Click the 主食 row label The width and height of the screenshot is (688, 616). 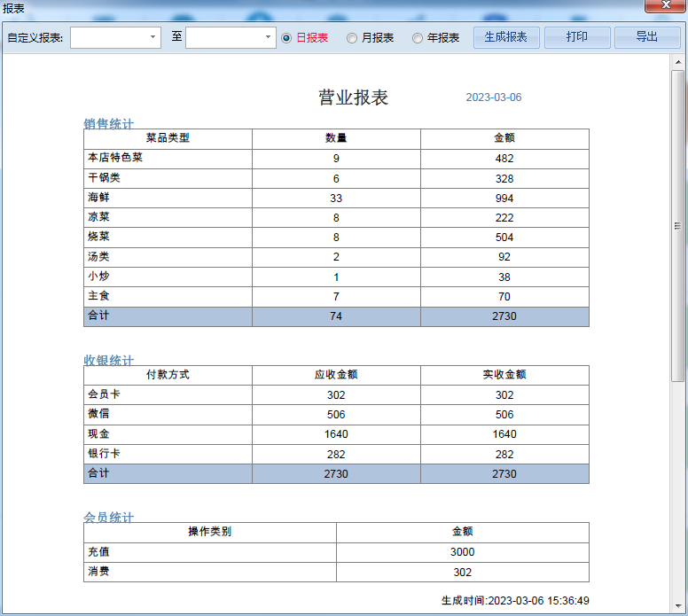98,296
